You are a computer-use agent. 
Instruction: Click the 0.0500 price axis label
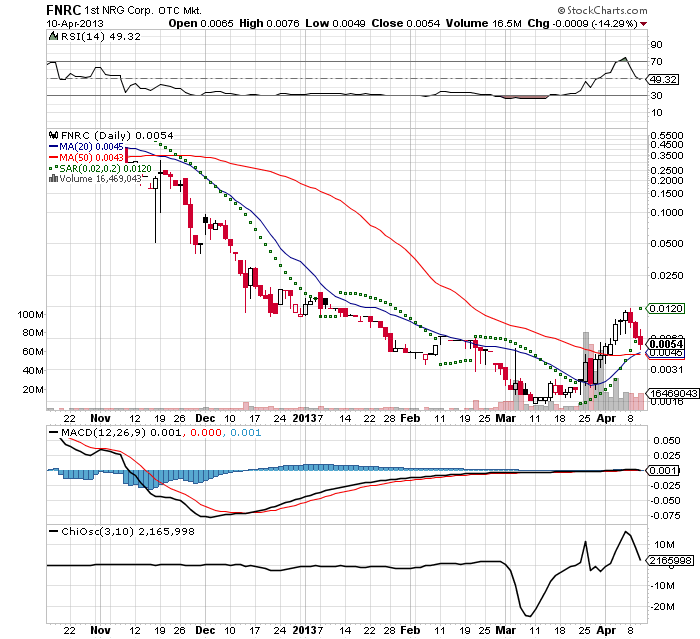pos(667,244)
